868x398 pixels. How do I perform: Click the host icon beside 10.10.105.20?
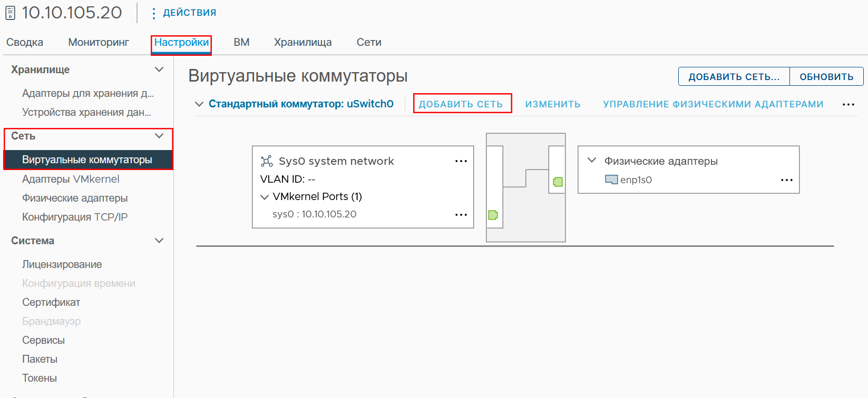(x=10, y=13)
